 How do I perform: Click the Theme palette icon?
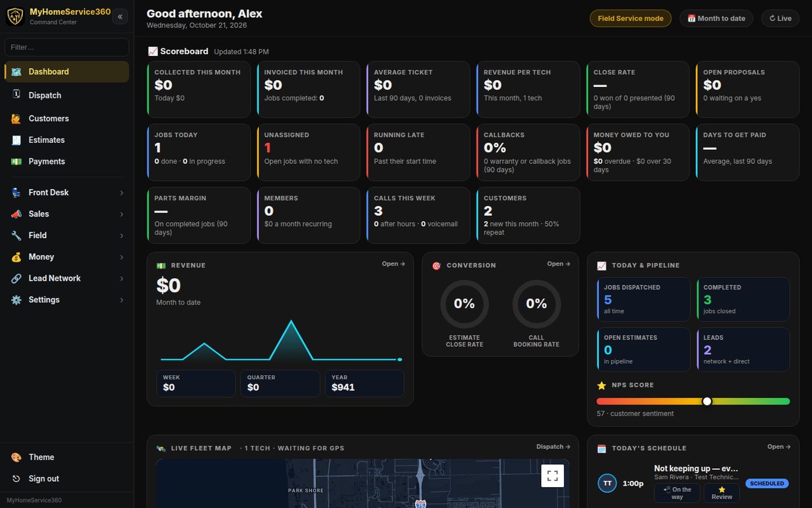(16, 457)
